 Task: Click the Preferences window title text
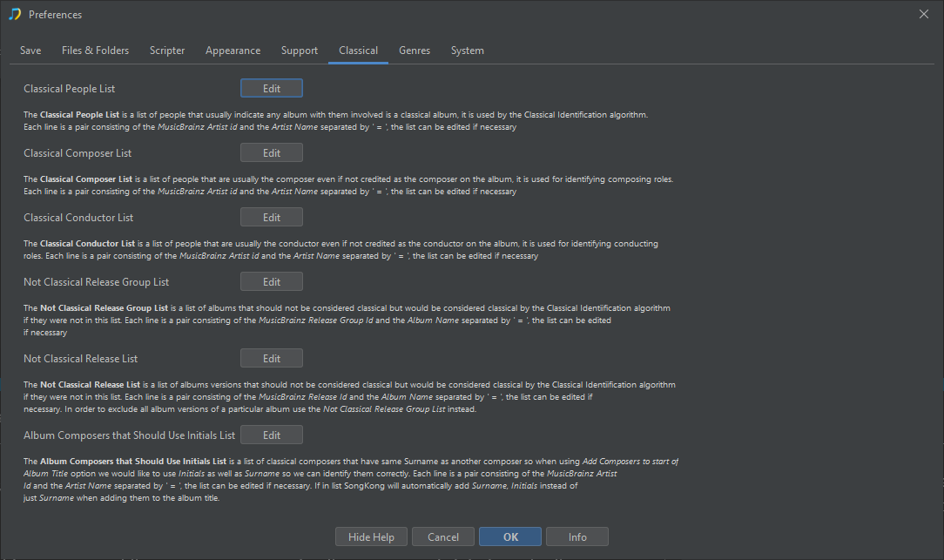click(56, 15)
